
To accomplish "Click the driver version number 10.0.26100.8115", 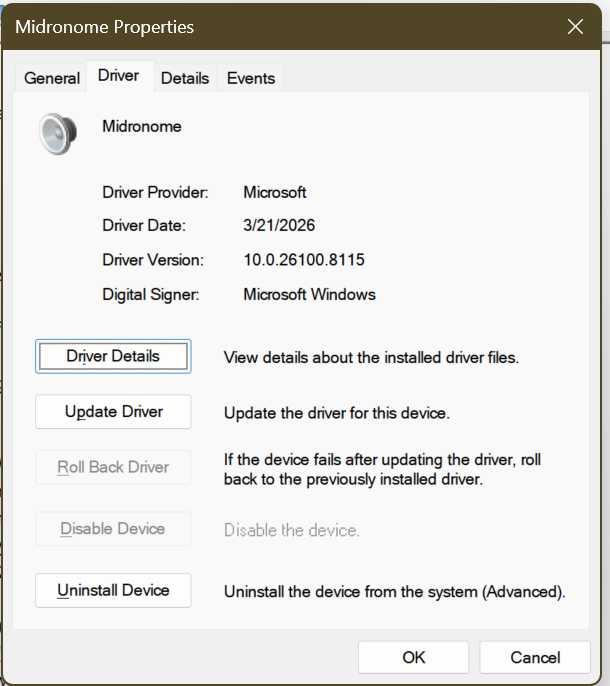I will point(304,260).
